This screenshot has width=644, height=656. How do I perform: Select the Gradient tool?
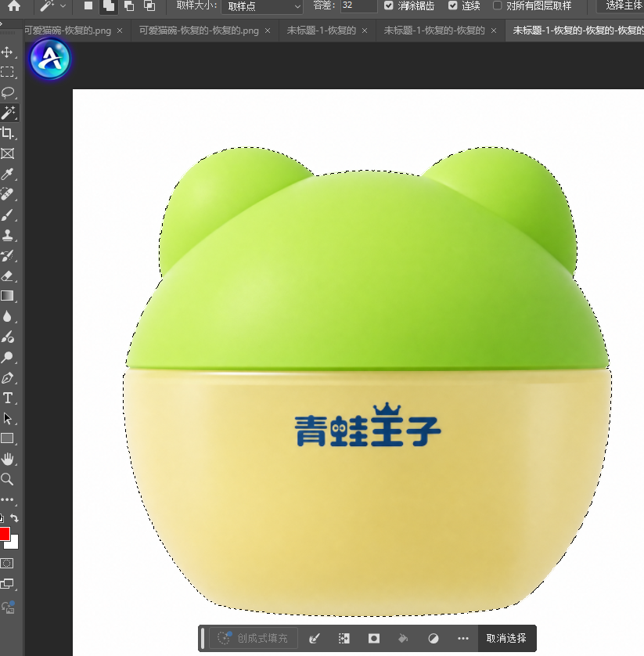click(x=7, y=296)
